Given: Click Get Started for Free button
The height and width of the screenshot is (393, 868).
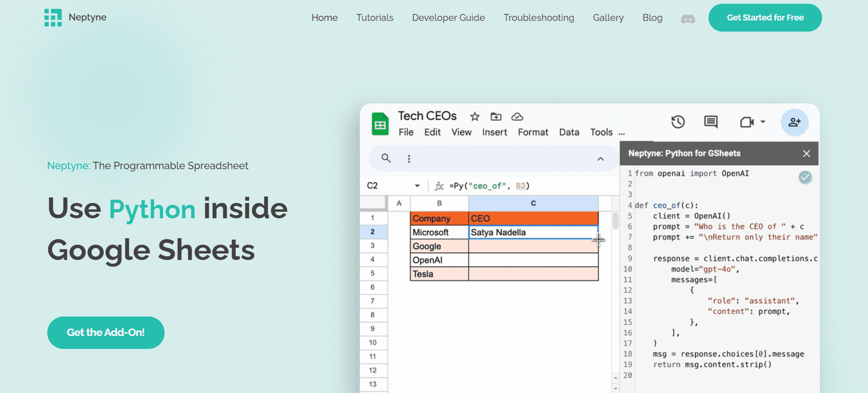Looking at the screenshot, I should (765, 17).
